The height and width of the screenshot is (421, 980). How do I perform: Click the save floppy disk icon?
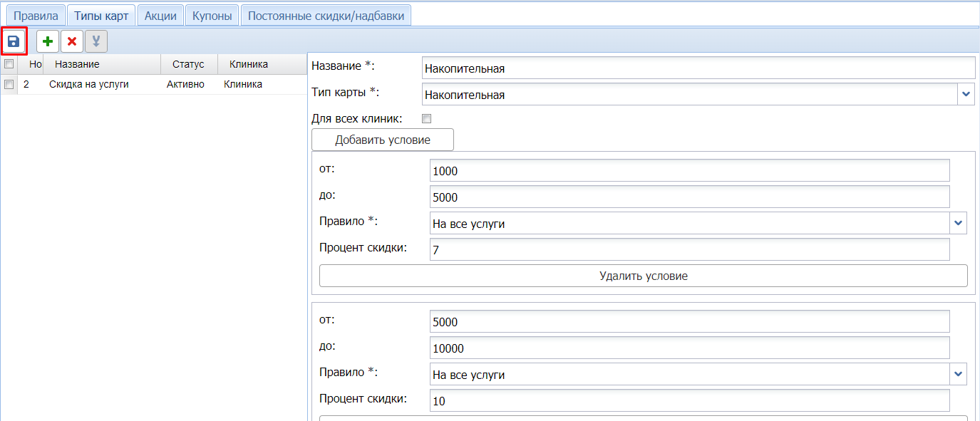pos(14,42)
